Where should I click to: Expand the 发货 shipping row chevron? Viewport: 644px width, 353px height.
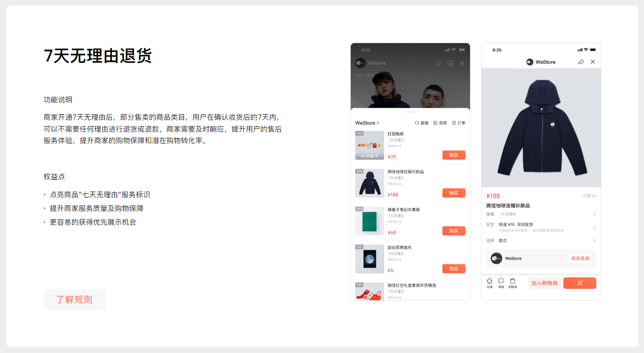click(594, 227)
